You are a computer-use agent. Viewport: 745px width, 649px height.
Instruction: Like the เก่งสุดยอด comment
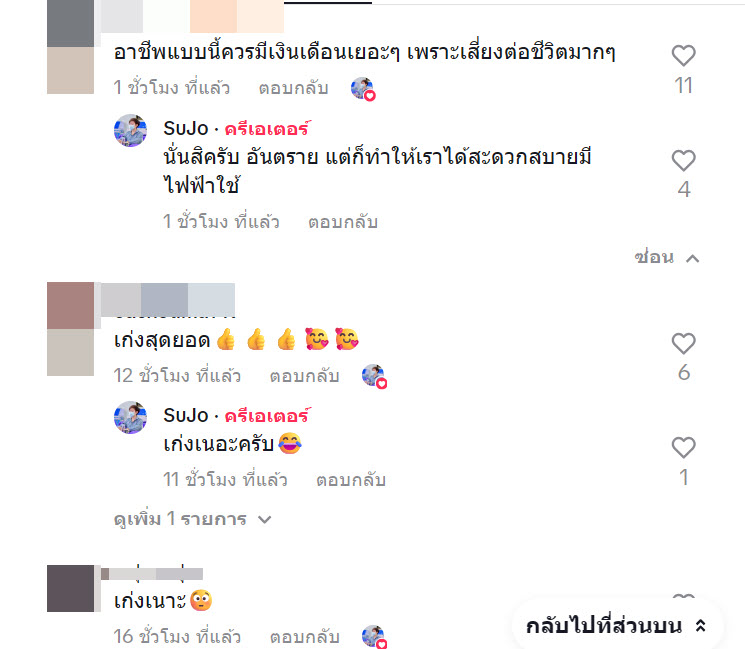[x=683, y=344]
